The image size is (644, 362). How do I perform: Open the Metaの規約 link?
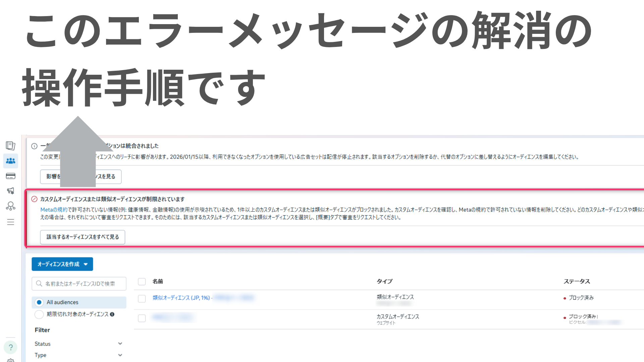(x=54, y=210)
